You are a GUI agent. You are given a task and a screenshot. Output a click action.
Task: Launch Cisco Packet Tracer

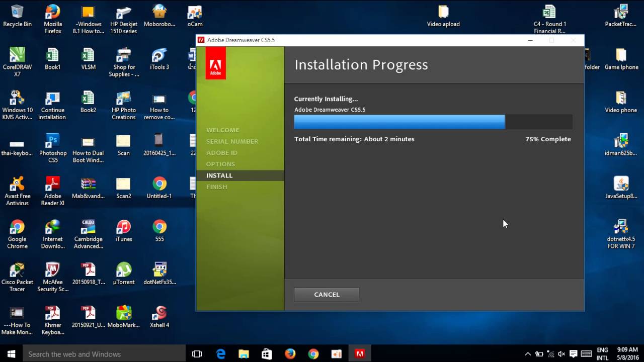[x=17, y=270]
